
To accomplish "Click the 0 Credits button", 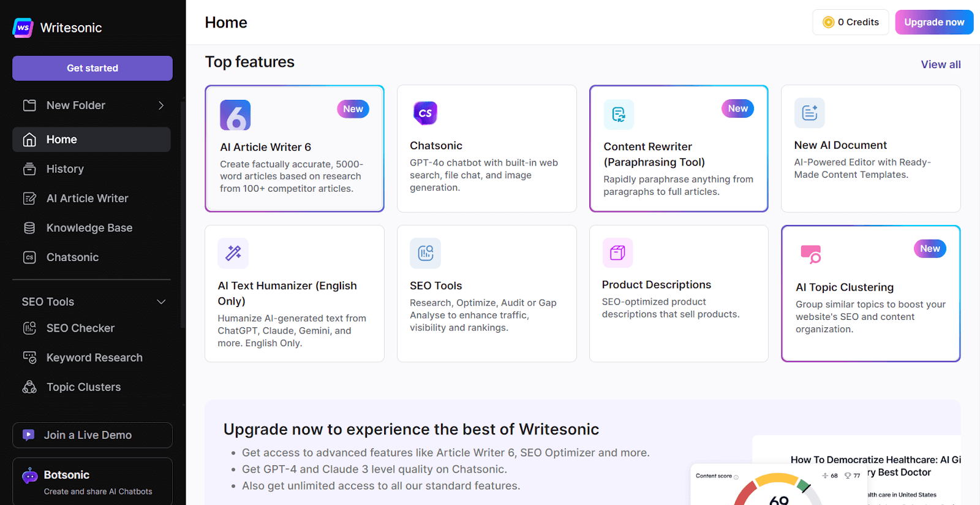I will tap(851, 22).
